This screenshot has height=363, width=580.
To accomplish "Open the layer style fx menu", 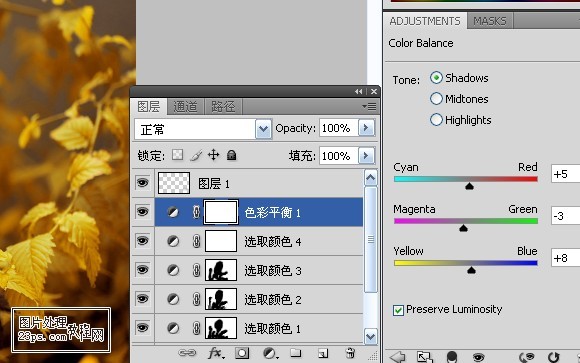I will [216, 353].
